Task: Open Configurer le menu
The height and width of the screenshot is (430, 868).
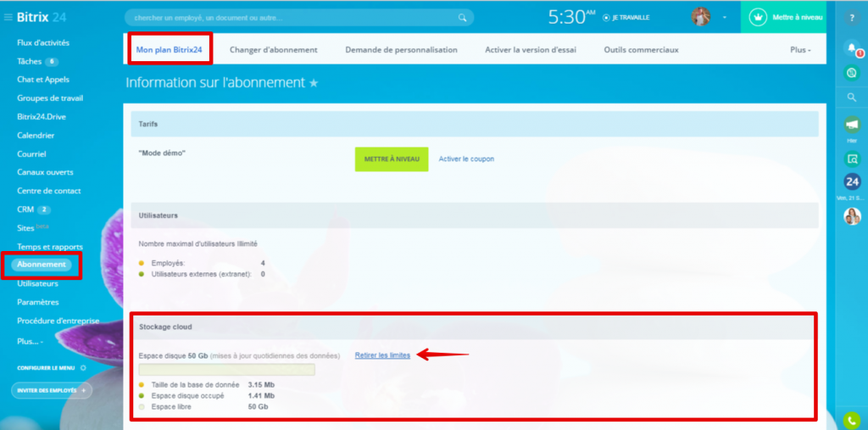Action: coord(46,367)
